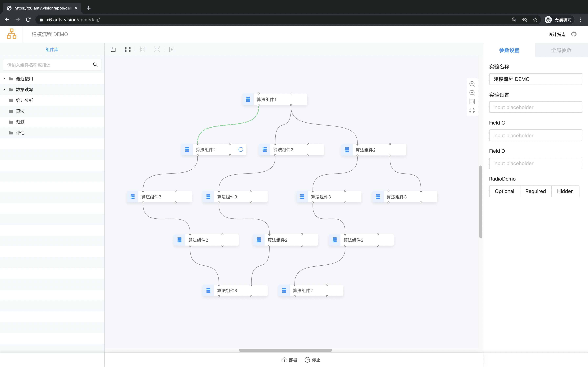Click the stop/停止 icon button
Screen dimensions: 588x367
tap(307, 360)
